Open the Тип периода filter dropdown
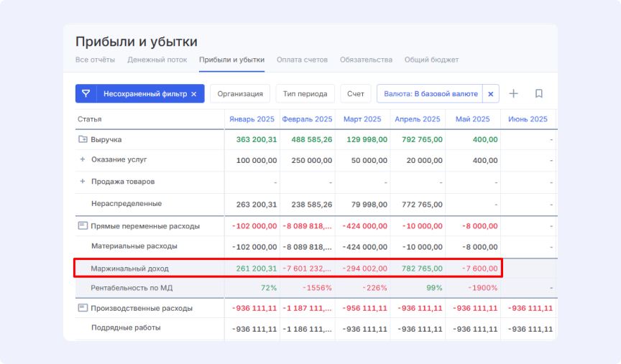 pyautogui.click(x=305, y=94)
